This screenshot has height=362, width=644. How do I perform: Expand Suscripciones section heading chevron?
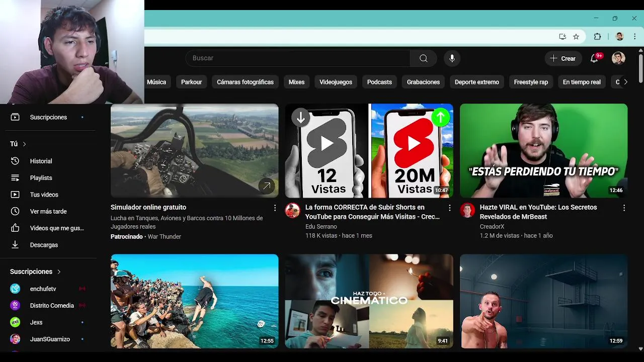pos(59,271)
